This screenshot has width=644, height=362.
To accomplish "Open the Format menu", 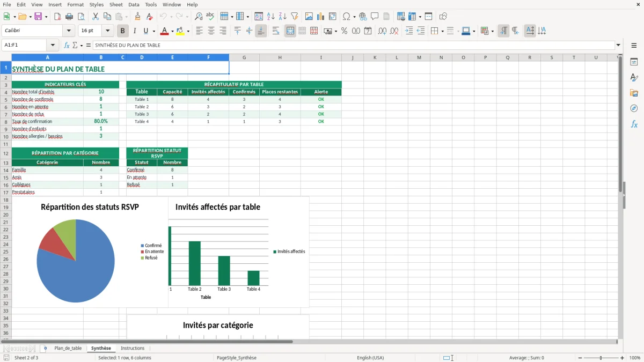I will coord(75,5).
